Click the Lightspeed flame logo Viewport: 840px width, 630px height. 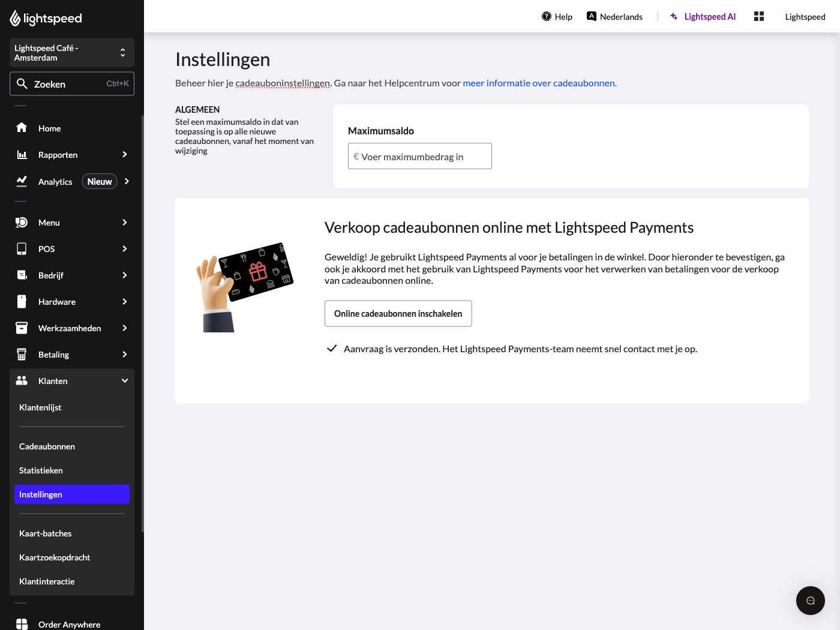click(15, 19)
